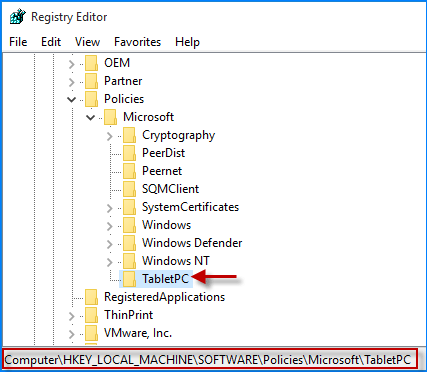The image size is (427, 372).
Task: Open the Help menu
Action: click(187, 42)
